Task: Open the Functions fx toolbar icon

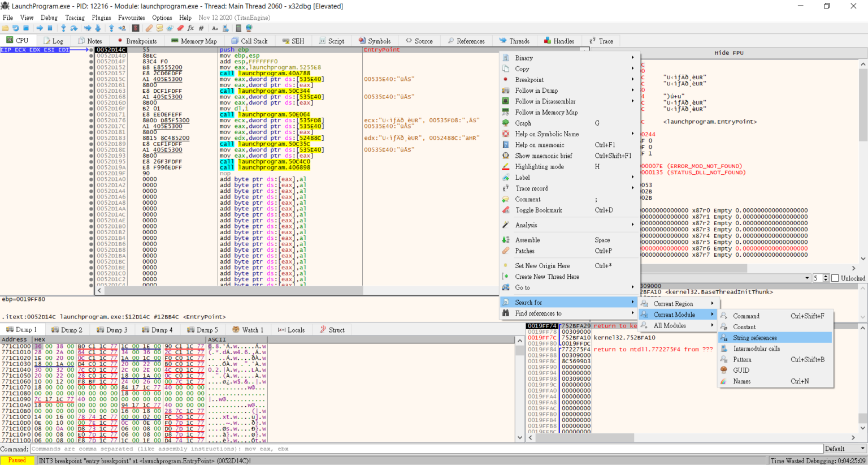Action: (190, 28)
